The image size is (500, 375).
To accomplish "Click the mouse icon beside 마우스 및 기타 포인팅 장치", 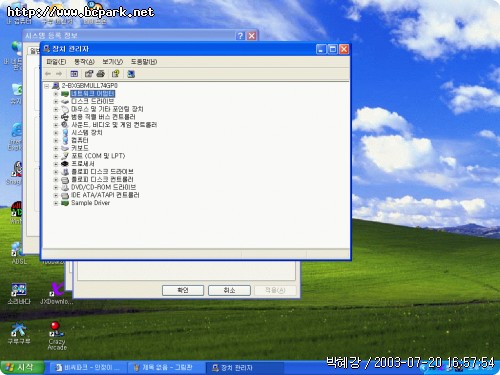I will (x=65, y=109).
